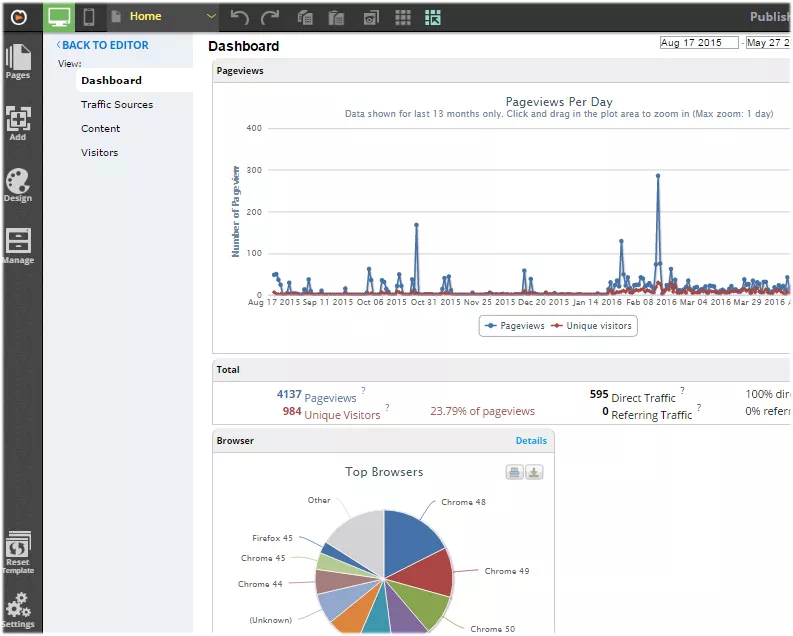Click the download chart icon

pos(534,473)
